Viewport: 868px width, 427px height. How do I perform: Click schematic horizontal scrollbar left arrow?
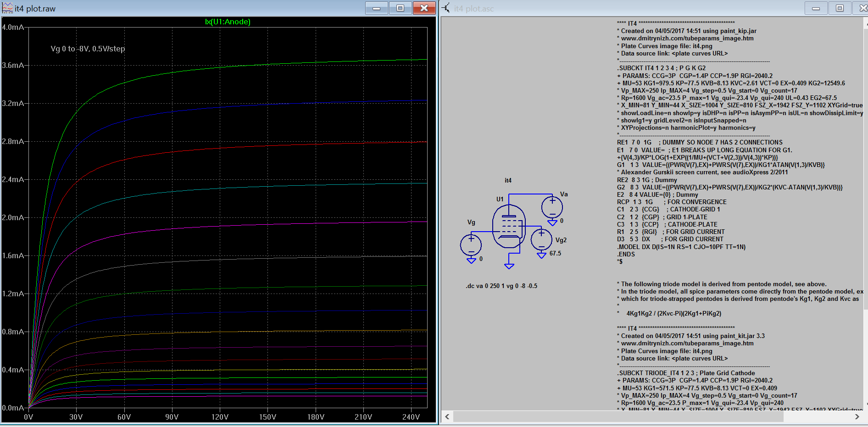pos(447,416)
